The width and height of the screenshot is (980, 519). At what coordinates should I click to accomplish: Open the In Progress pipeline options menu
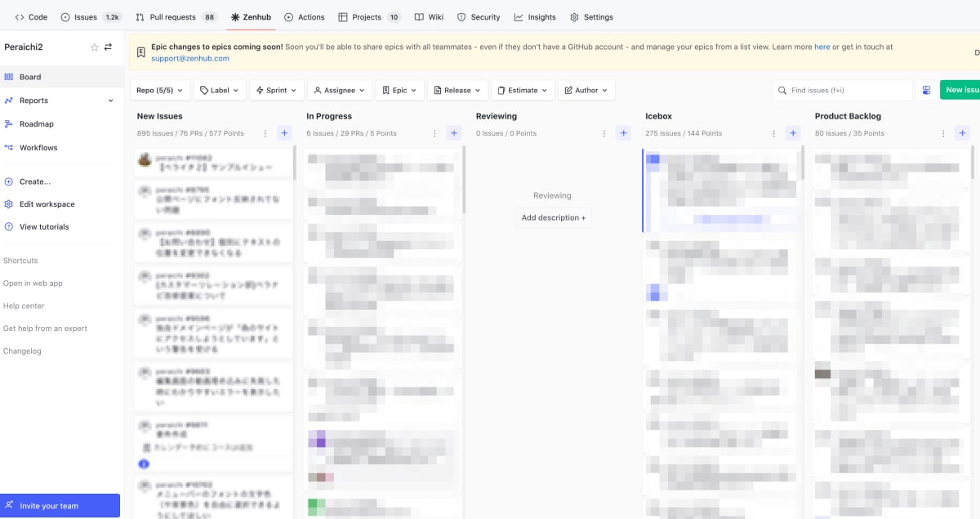click(434, 133)
